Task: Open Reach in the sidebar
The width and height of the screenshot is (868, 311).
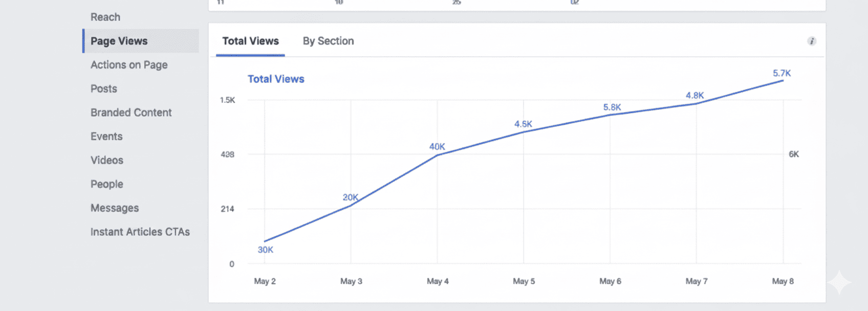Action: click(x=105, y=17)
